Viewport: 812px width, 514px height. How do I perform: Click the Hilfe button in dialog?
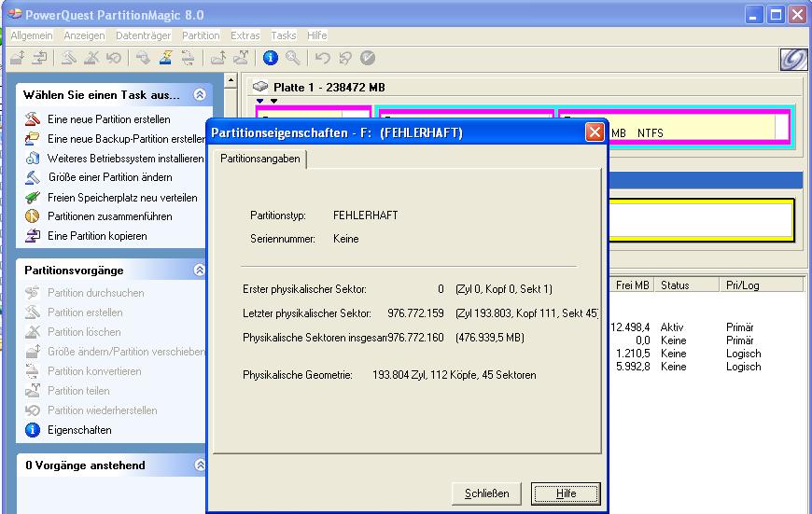pyautogui.click(x=566, y=493)
